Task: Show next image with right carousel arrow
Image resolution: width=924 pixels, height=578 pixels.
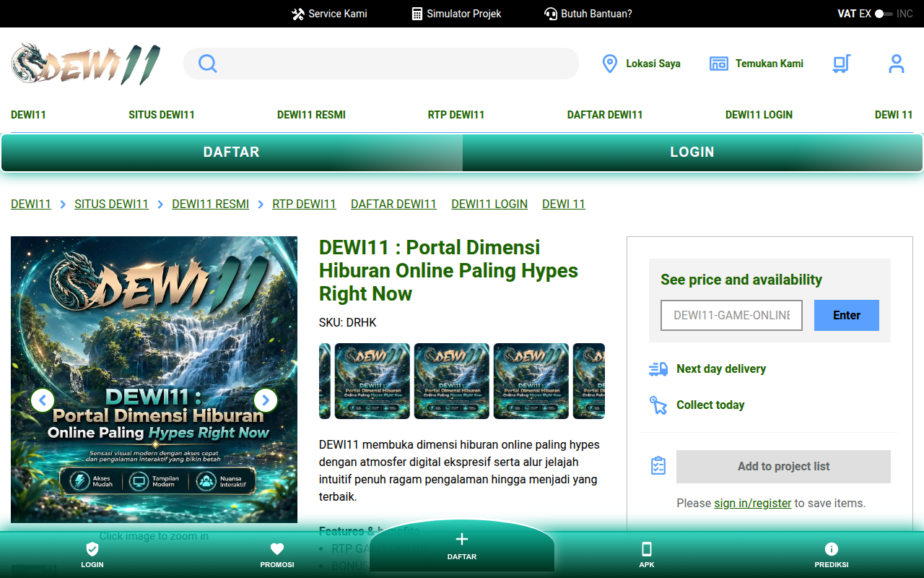Action: click(x=266, y=400)
